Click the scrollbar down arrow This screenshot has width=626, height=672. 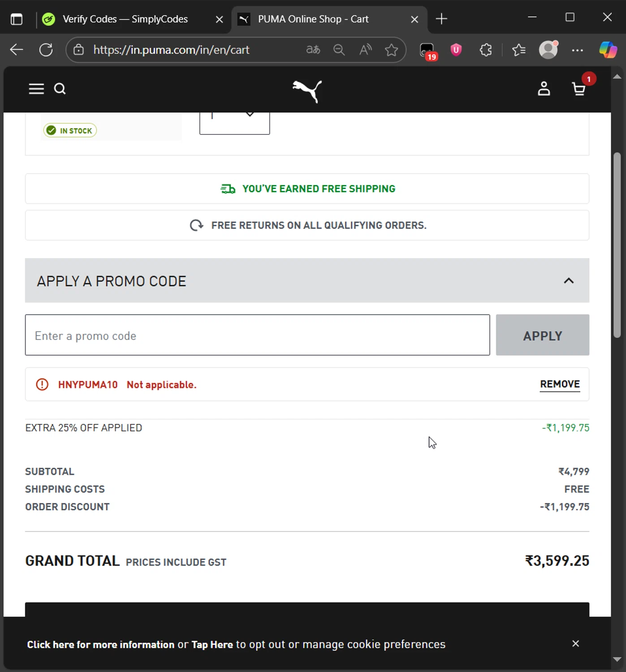[x=617, y=659]
